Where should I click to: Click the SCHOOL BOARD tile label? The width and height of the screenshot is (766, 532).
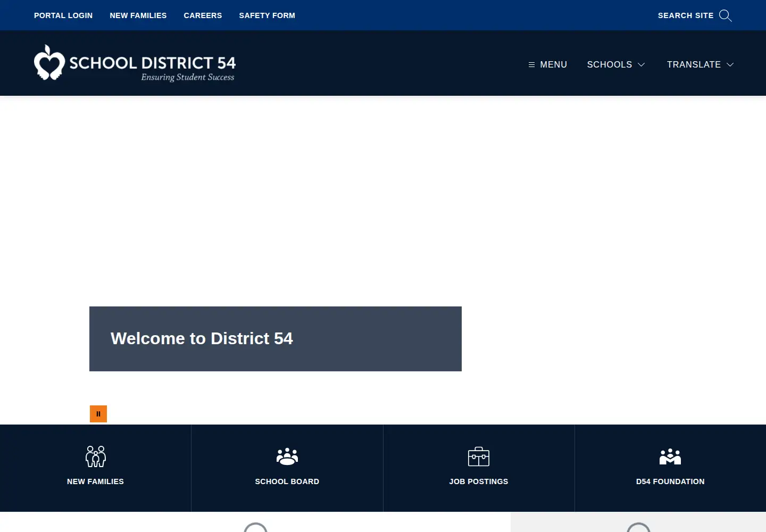(x=287, y=481)
